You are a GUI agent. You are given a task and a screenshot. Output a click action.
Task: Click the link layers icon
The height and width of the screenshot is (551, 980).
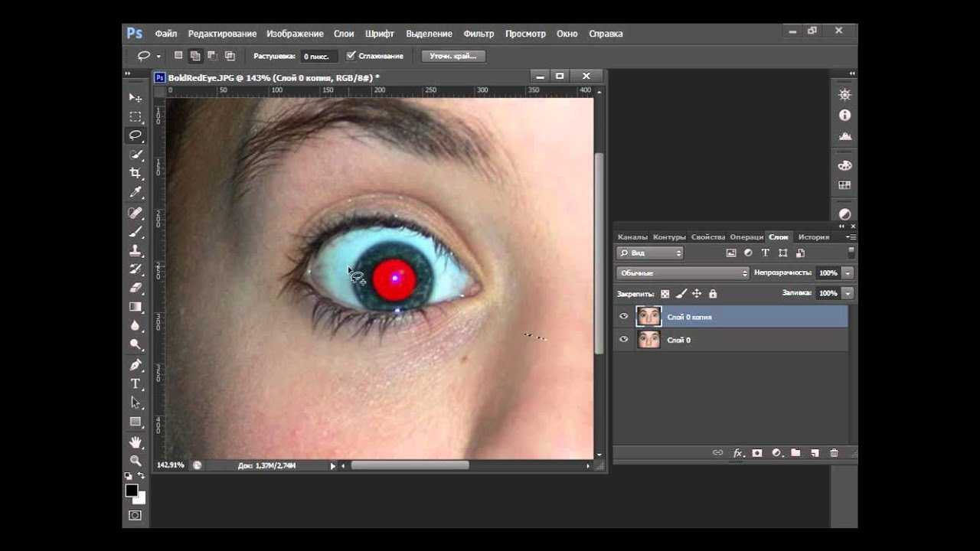point(717,453)
